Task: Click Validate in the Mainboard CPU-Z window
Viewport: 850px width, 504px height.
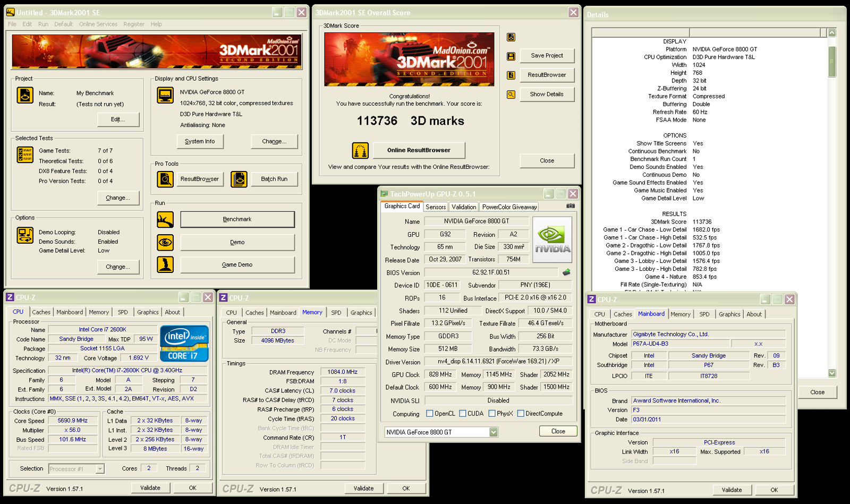Action: pos(732,490)
